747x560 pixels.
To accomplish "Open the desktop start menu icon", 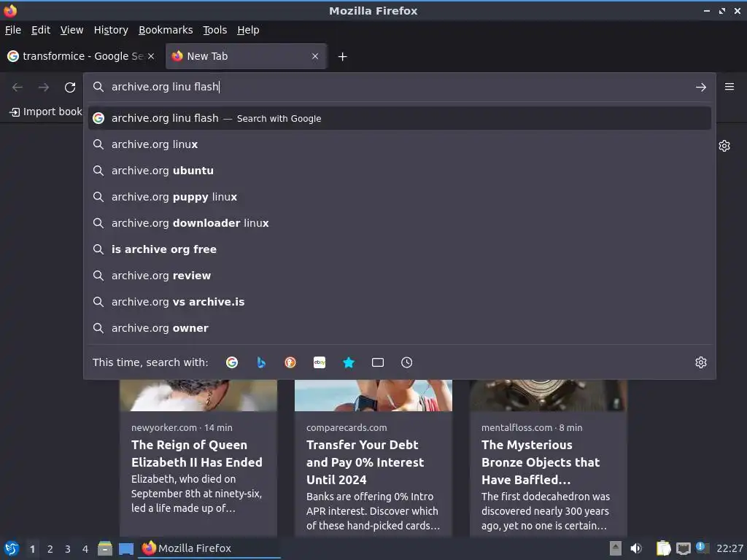I will [x=12, y=548].
